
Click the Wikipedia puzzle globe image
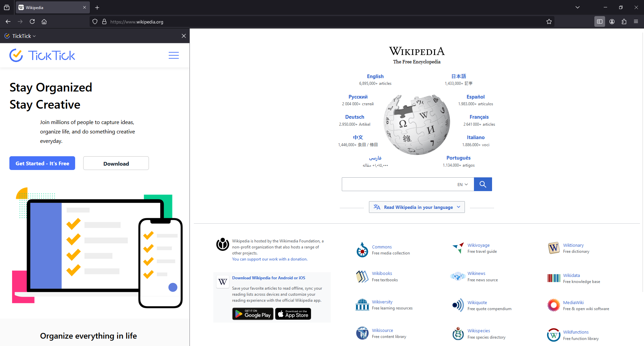pyautogui.click(x=417, y=124)
